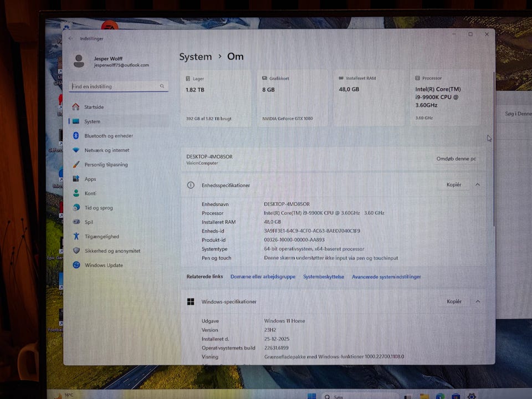Viewport: 532px width, 399px height.
Task: Click the Sikkerhed og anonymitet shield icon
Action: tap(76, 250)
